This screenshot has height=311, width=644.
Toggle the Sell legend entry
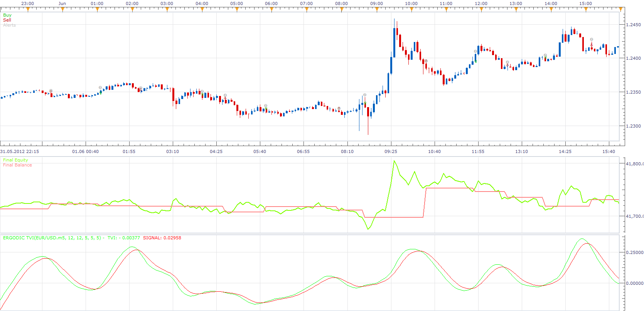7,20
